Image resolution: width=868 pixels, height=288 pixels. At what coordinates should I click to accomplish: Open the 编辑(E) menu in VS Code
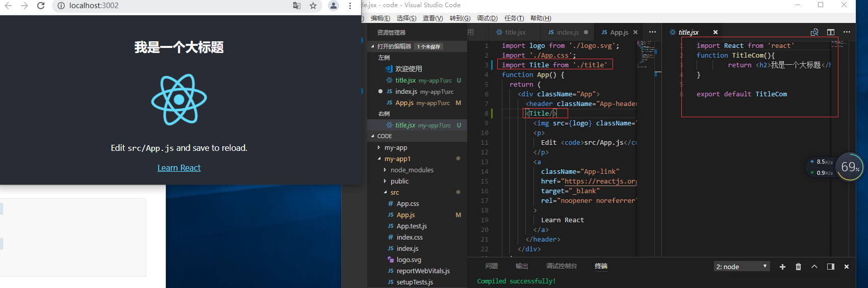[380, 18]
